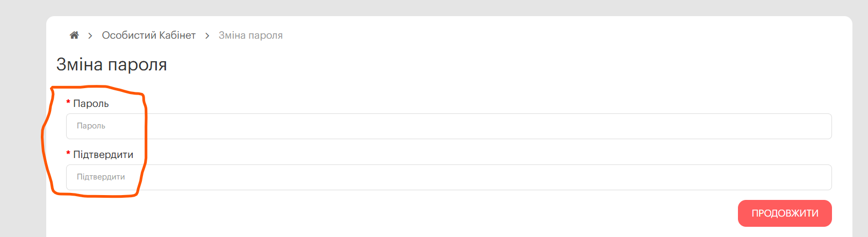Click the gray placeholder text Пароль
868x237 pixels.
(x=91, y=126)
